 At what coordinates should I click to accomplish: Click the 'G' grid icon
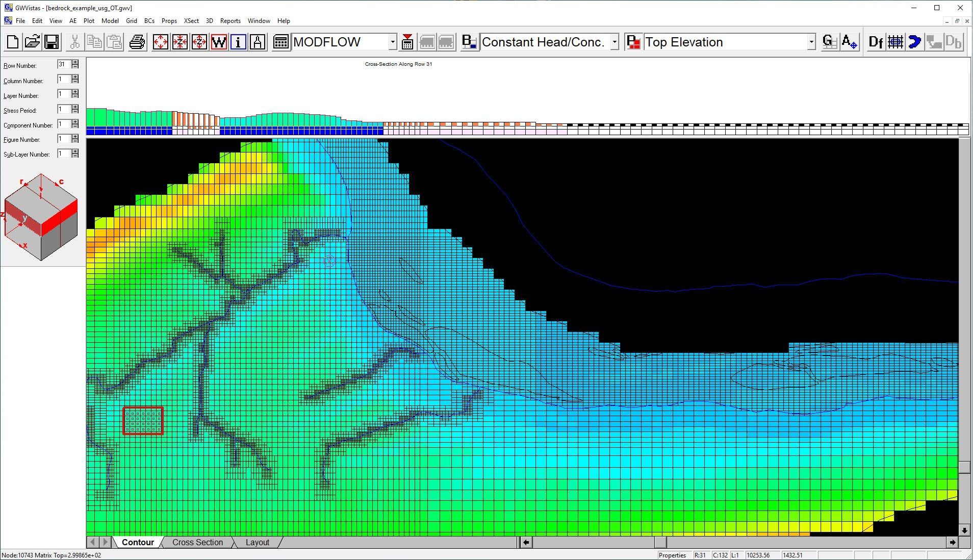[830, 42]
